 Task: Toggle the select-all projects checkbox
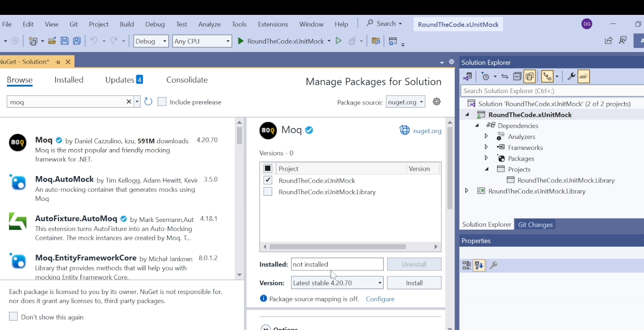[x=268, y=168]
